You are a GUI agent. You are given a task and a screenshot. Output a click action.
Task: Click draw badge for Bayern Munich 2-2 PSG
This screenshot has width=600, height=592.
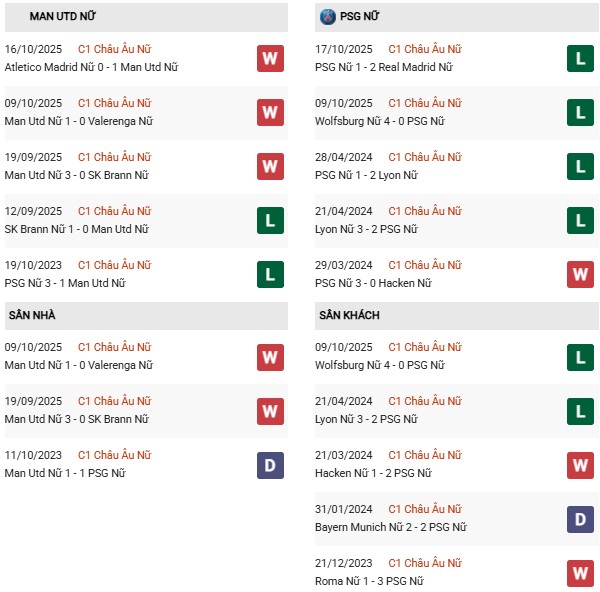(x=580, y=518)
